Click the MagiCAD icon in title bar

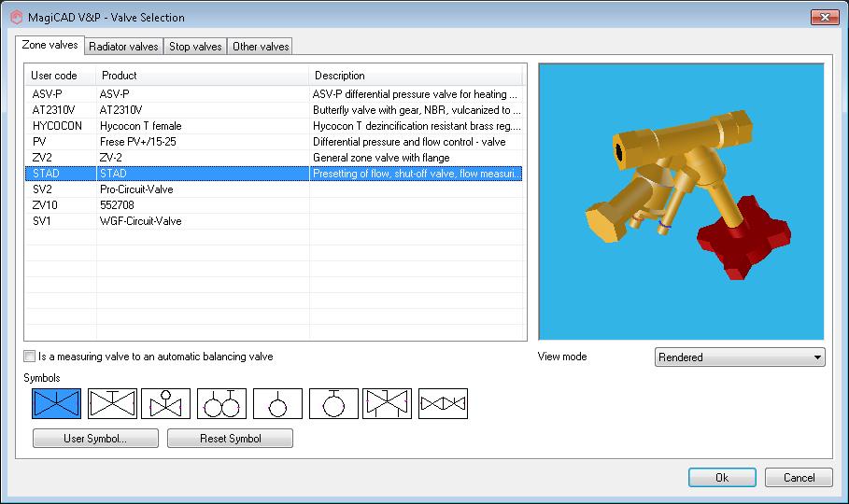(16, 18)
